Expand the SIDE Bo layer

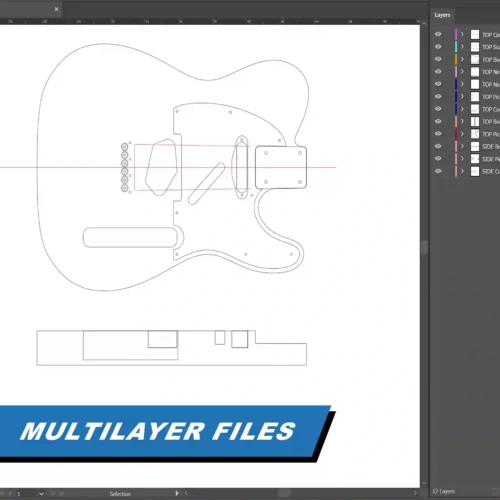click(462, 146)
